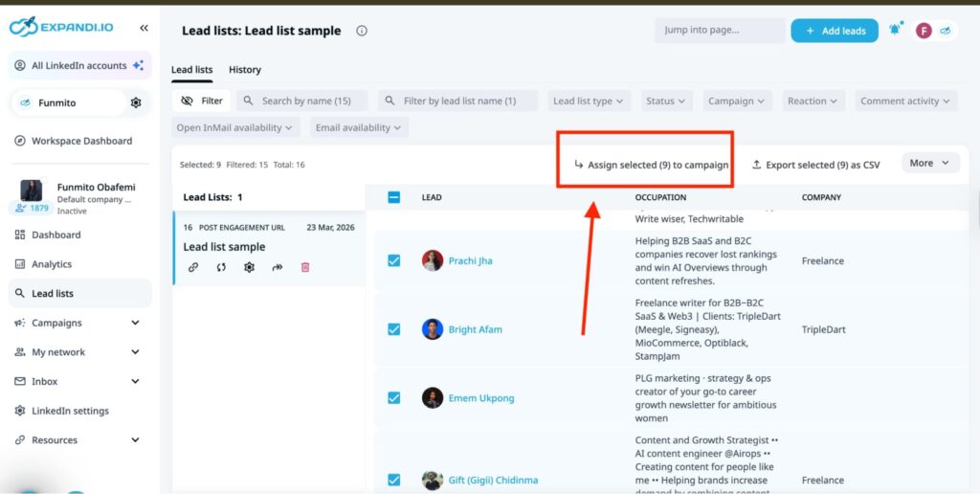The width and height of the screenshot is (980, 494).
Task: Open Emem Ukpong's lead name link
Action: tap(481, 398)
